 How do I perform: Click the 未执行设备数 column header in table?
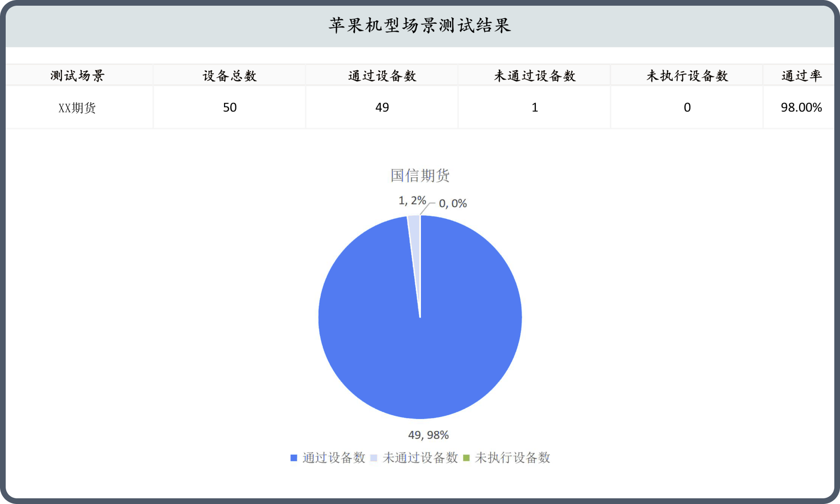[687, 75]
